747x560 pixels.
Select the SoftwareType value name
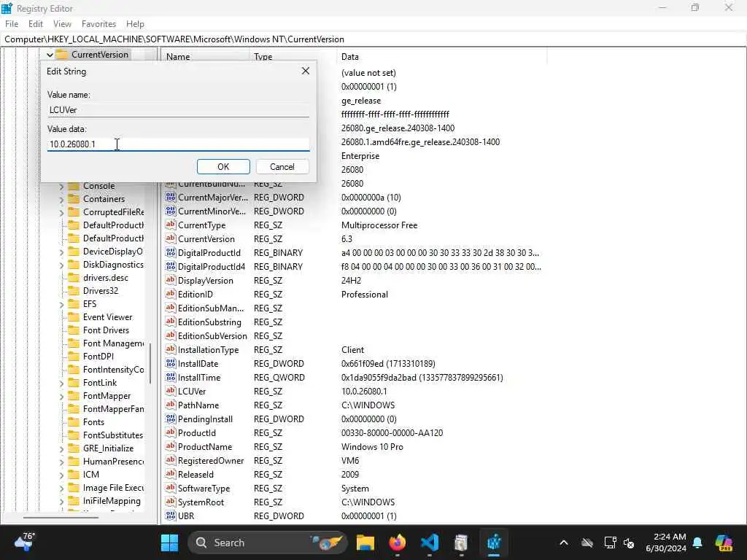[x=204, y=488]
